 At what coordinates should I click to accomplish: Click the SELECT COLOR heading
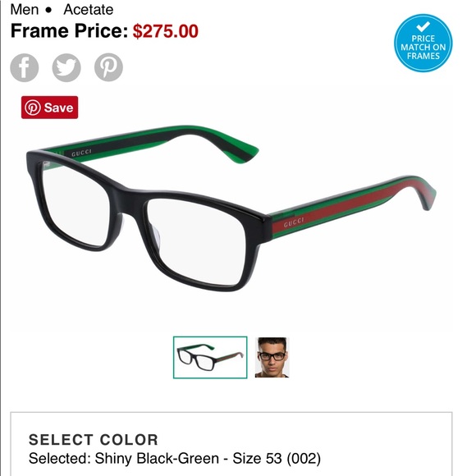pos(94,440)
